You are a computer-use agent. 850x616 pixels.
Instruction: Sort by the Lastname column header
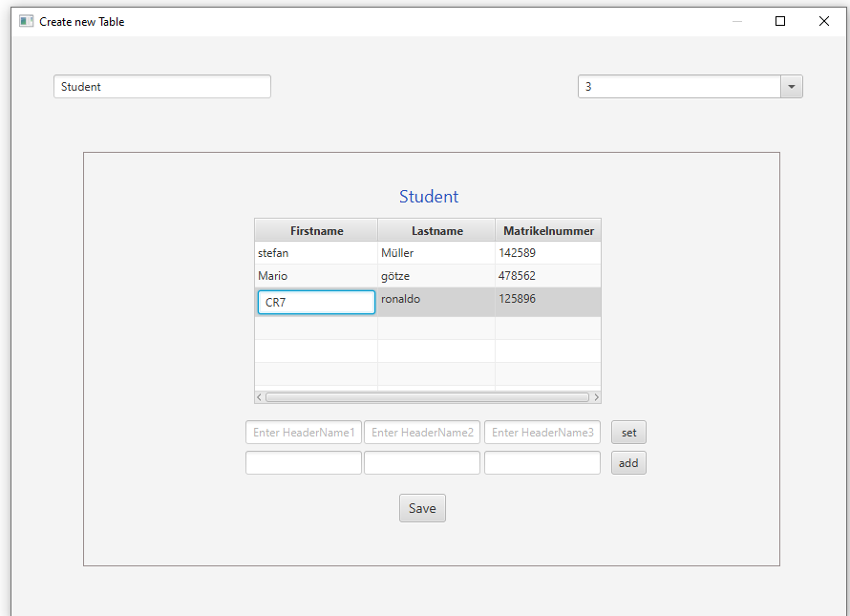click(436, 230)
